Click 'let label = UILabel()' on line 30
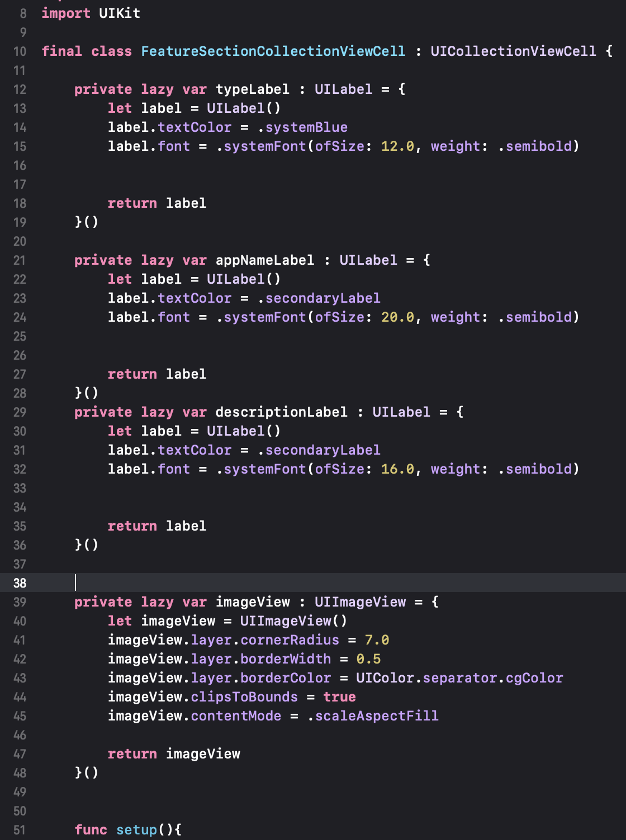The image size is (626, 840). coord(195,431)
